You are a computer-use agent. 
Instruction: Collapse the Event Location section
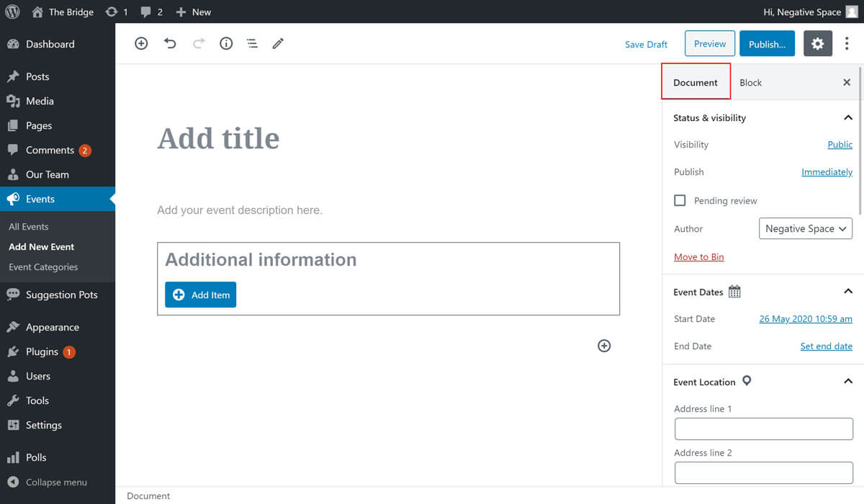pyautogui.click(x=847, y=382)
